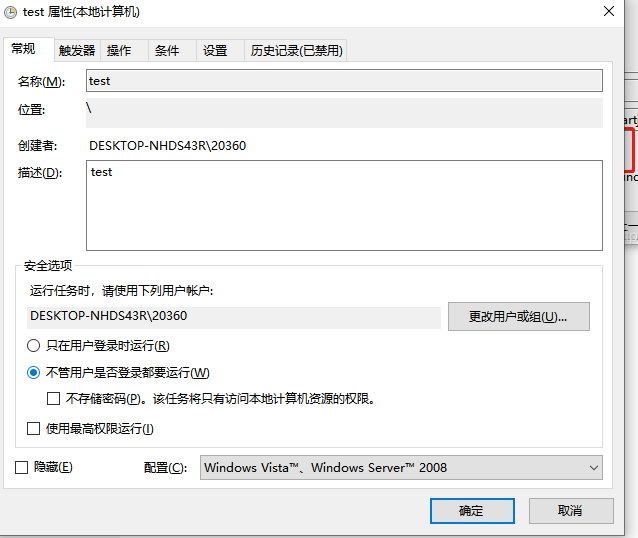Click the 创建者 value text
This screenshot has height=538, width=638.
(168, 146)
